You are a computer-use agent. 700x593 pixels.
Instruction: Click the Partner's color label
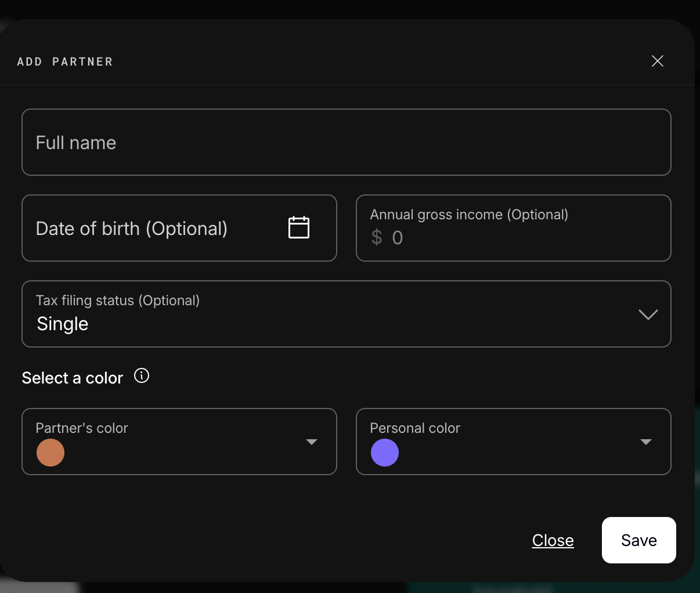tap(82, 428)
